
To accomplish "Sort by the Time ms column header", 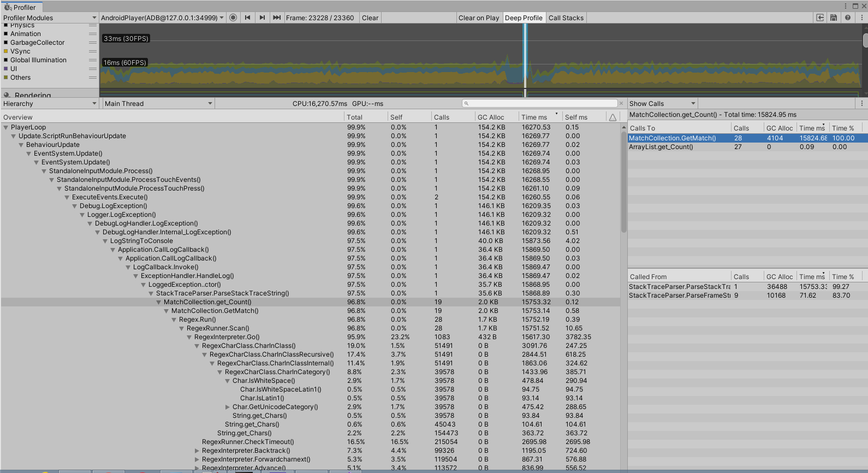I will (x=540, y=117).
